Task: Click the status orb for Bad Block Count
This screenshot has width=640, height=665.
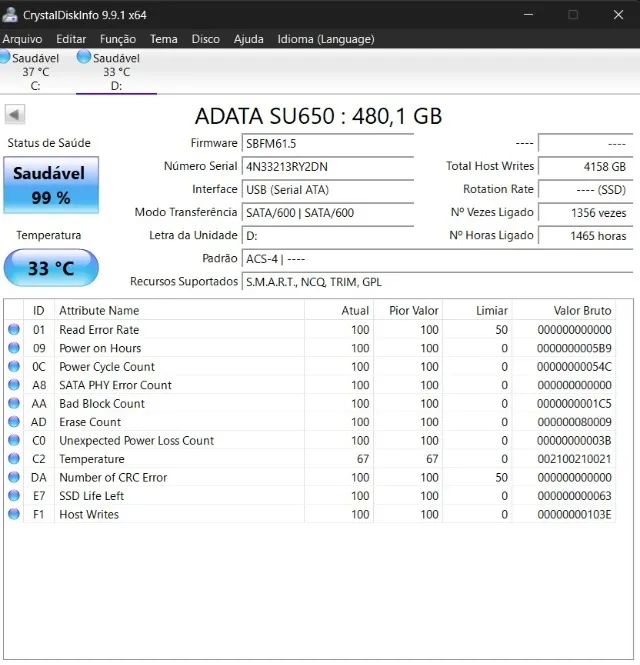Action: [14, 403]
